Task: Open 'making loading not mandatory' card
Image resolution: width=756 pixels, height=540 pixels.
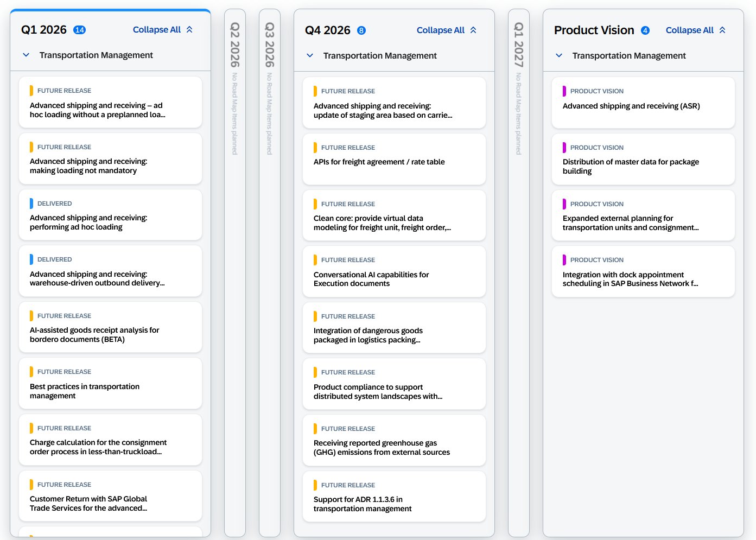Action: (110, 158)
